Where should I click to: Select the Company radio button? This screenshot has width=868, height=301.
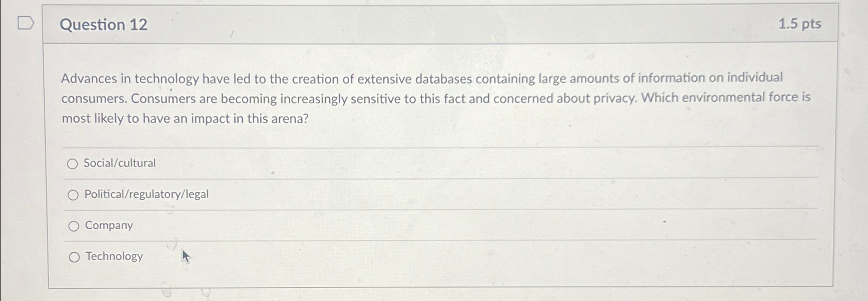(x=74, y=226)
